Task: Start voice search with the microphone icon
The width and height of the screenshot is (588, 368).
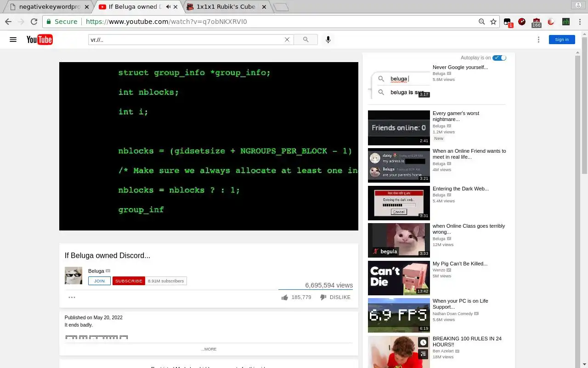Action: (x=328, y=40)
